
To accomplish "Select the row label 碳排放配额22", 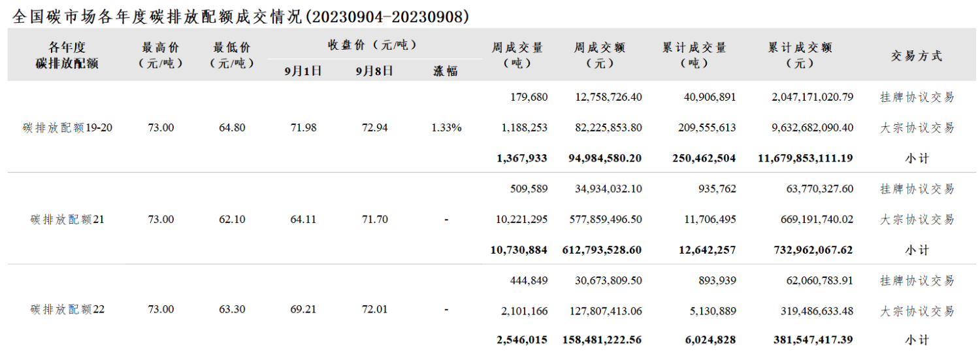I will tap(67, 309).
